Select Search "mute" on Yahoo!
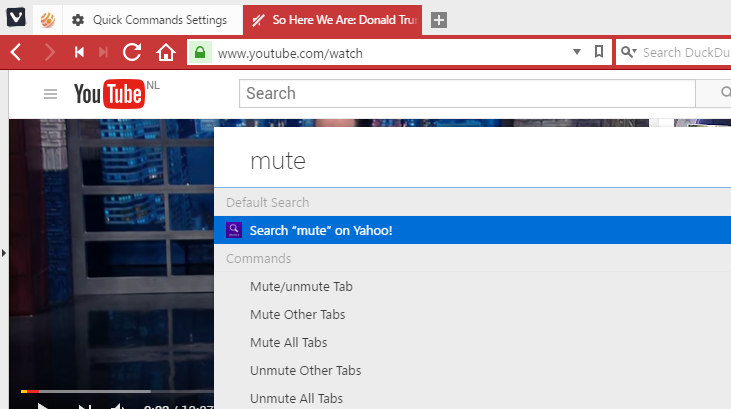The width and height of the screenshot is (731, 409). coord(472,230)
